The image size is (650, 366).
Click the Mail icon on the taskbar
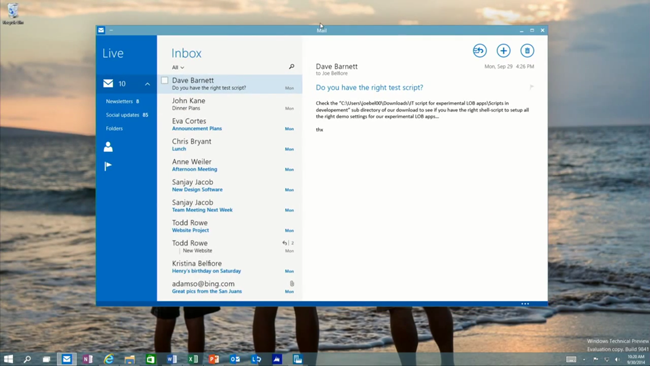[x=67, y=359]
